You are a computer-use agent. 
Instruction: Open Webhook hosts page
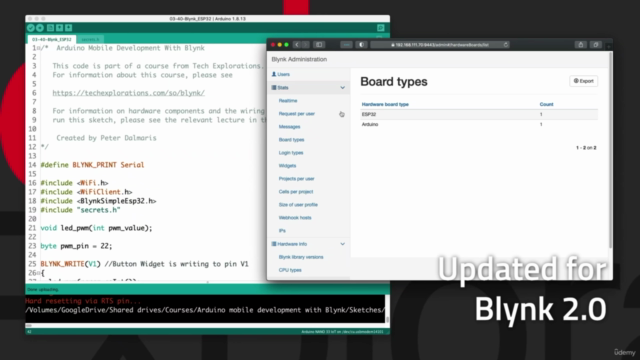click(295, 218)
